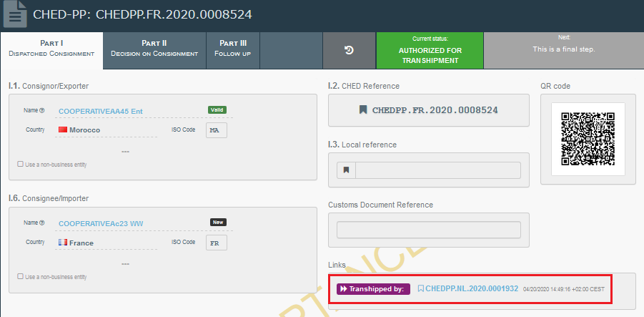Screen dimensions: 644x317
Task: Click the Customs Document Reference input field
Action: coord(428,230)
